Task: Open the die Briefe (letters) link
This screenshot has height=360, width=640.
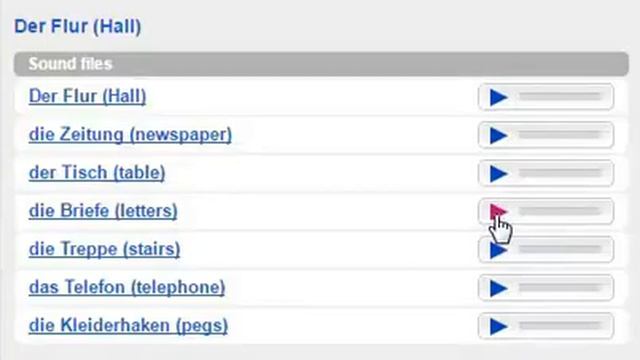Action: coord(103,211)
